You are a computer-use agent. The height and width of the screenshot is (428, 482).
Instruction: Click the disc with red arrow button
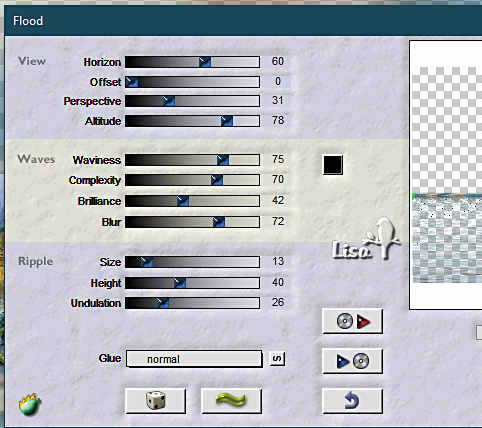click(352, 321)
